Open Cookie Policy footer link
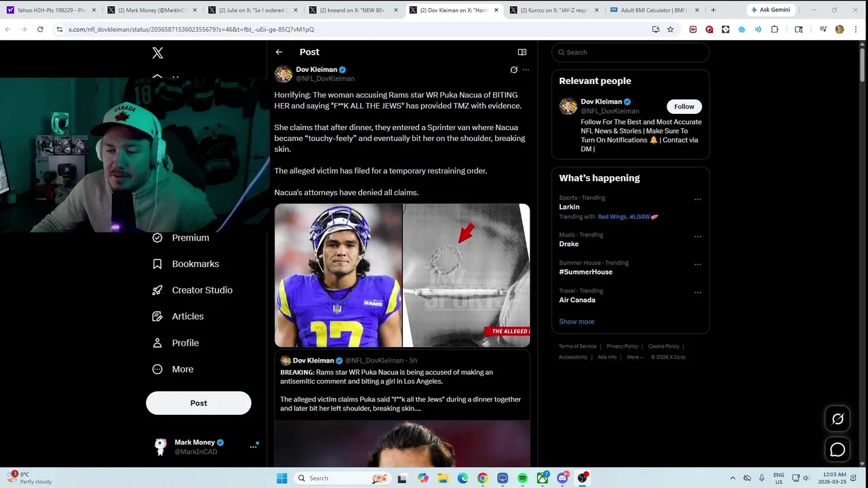This screenshot has width=868, height=488. pyautogui.click(x=663, y=346)
